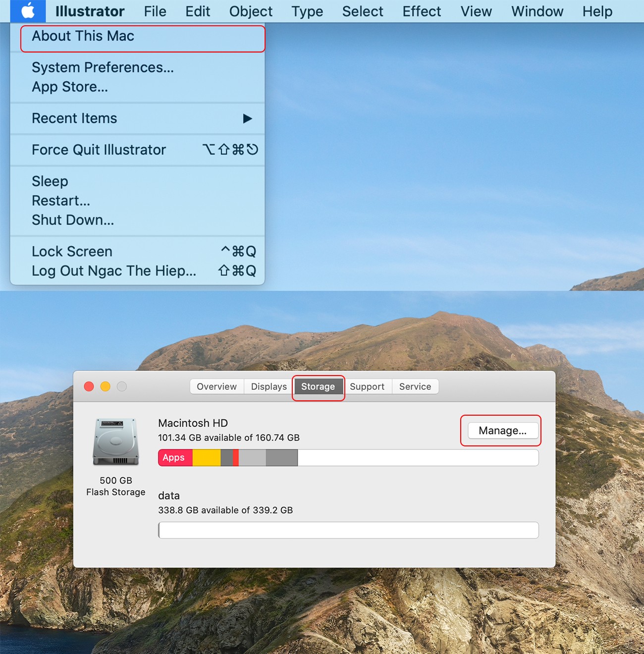
Task: Switch to the Support tab
Action: coord(367,386)
